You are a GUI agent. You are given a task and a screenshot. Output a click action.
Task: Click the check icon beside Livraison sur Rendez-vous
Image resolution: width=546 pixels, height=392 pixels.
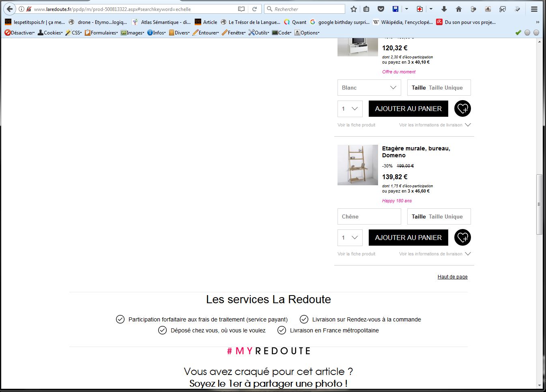point(304,319)
